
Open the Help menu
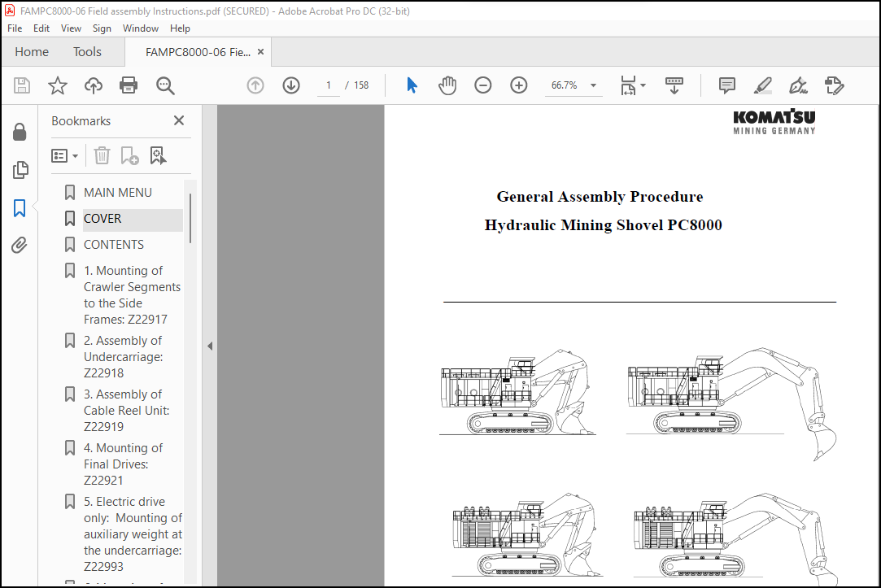click(x=180, y=28)
